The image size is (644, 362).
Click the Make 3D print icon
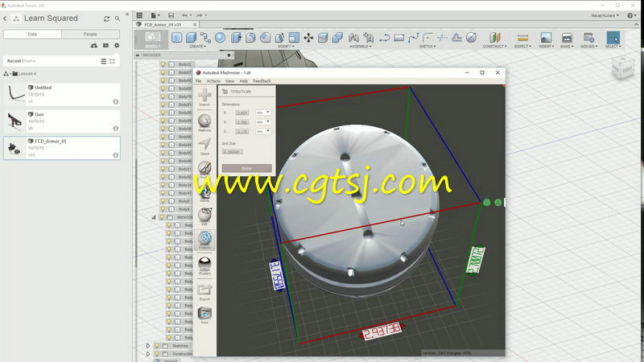click(567, 38)
